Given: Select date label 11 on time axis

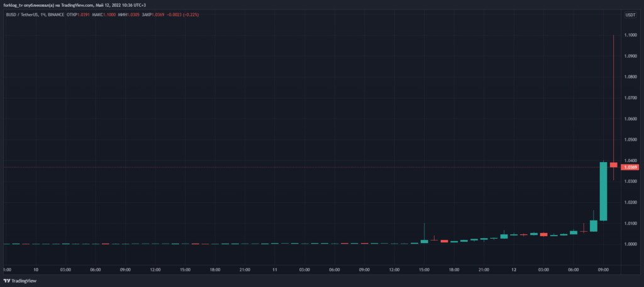Looking at the screenshot, I should point(275,269).
